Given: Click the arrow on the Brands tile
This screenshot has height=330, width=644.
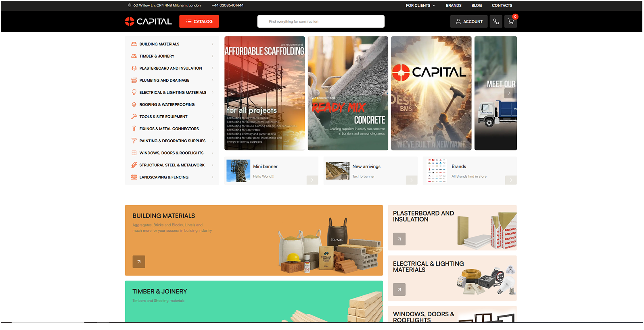Looking at the screenshot, I should click(x=511, y=180).
